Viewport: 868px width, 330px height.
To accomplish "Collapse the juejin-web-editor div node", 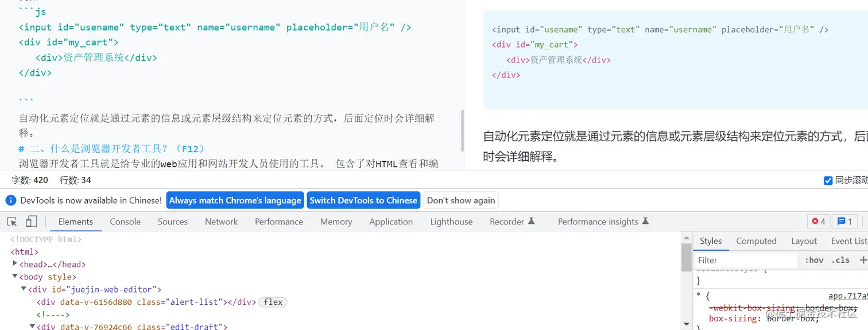I will pyautogui.click(x=24, y=289).
